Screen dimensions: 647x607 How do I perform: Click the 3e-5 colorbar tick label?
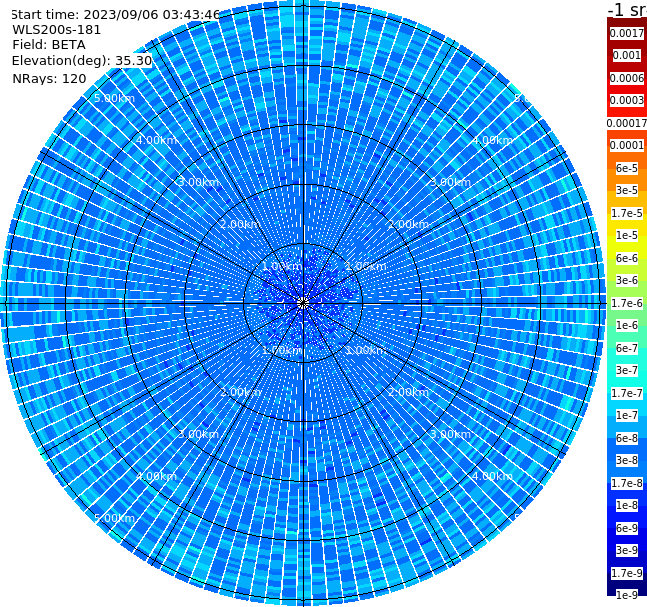coord(626,190)
